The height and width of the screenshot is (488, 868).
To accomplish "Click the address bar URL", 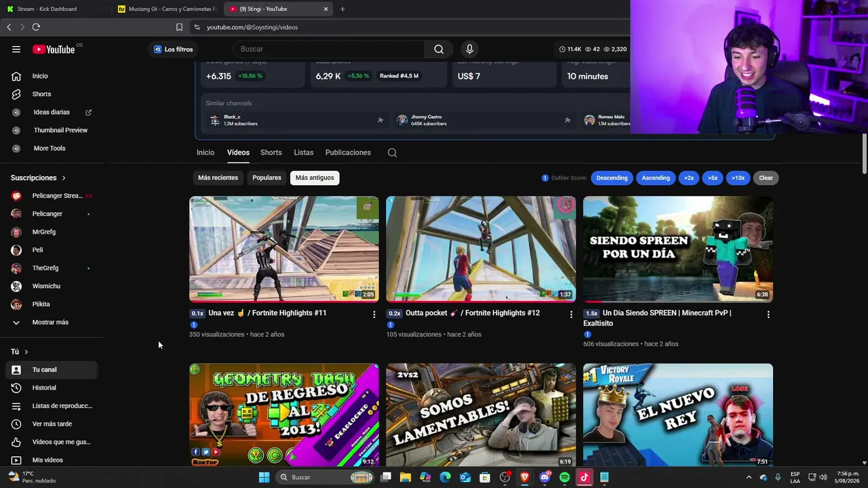I will [x=252, y=27].
